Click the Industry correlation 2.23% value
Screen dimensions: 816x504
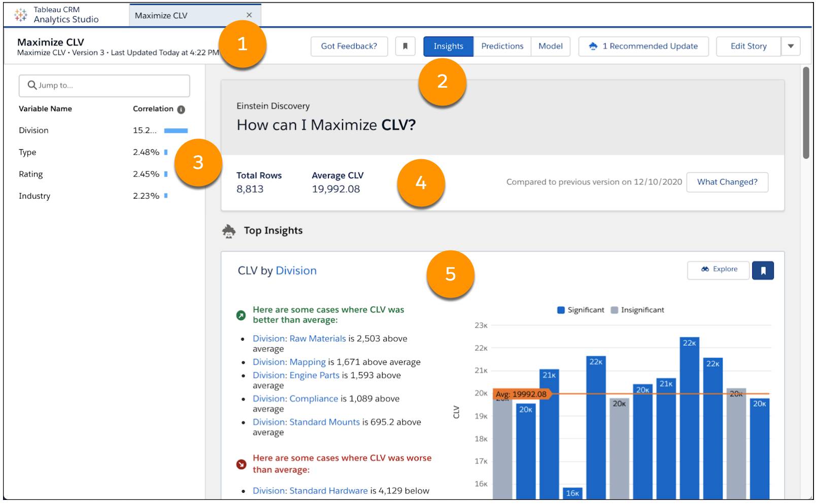146,196
